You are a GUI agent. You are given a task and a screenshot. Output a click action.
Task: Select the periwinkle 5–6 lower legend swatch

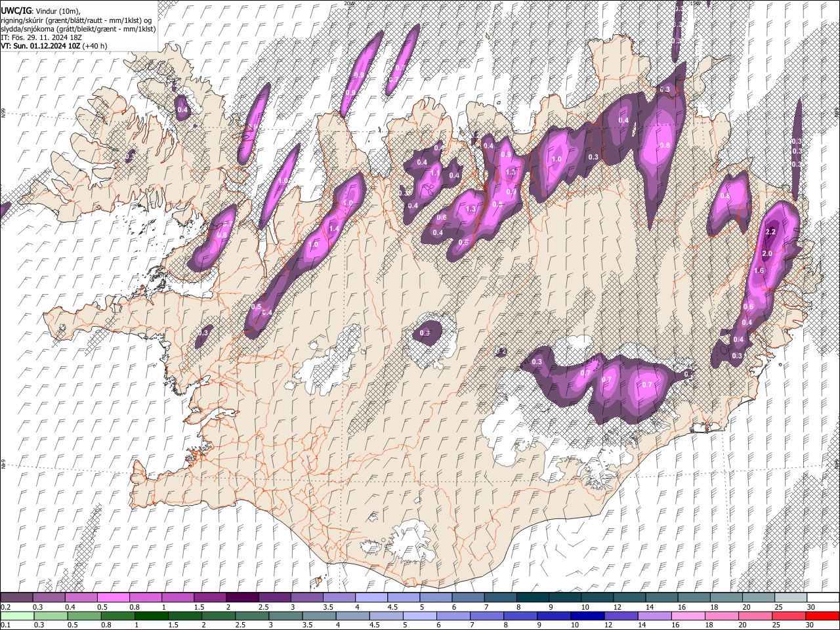point(419,616)
